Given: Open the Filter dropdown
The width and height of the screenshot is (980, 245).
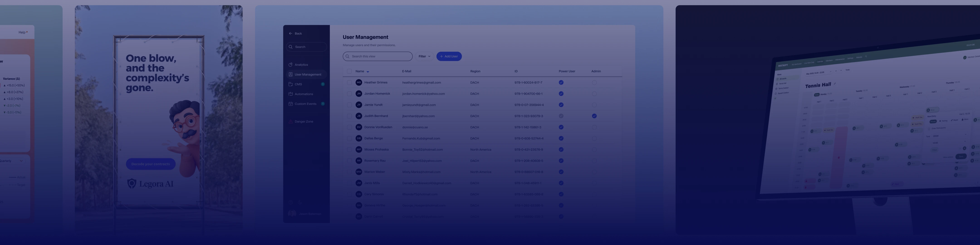Looking at the screenshot, I should coord(424,56).
